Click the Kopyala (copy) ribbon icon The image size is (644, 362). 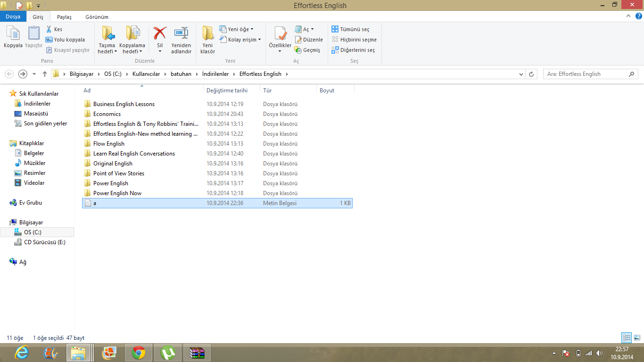(13, 34)
